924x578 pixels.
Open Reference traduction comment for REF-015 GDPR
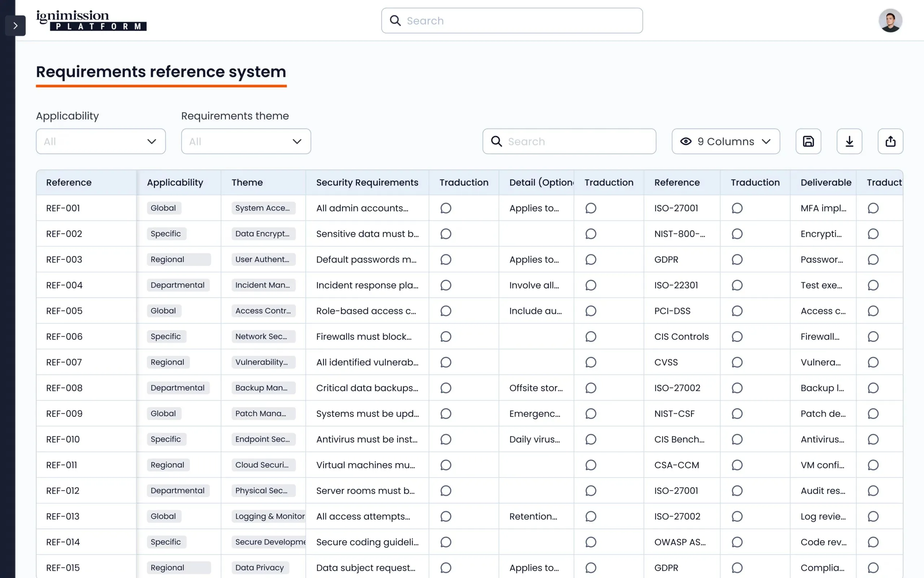[737, 568]
